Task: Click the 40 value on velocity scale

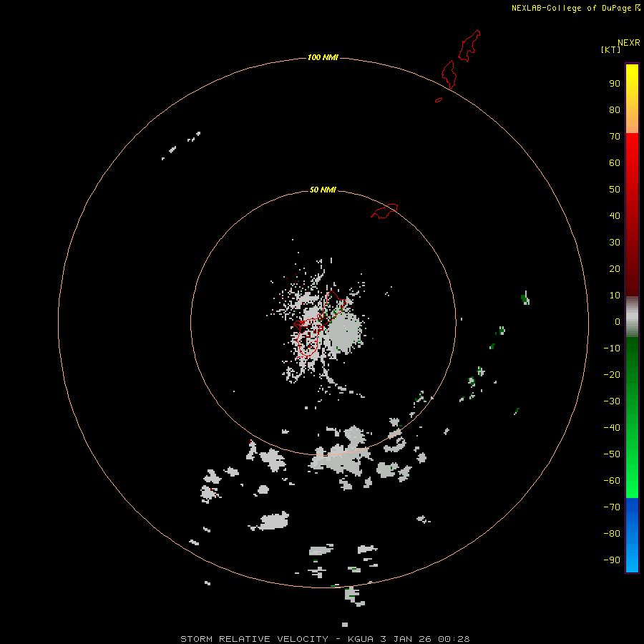Action: click(615, 216)
